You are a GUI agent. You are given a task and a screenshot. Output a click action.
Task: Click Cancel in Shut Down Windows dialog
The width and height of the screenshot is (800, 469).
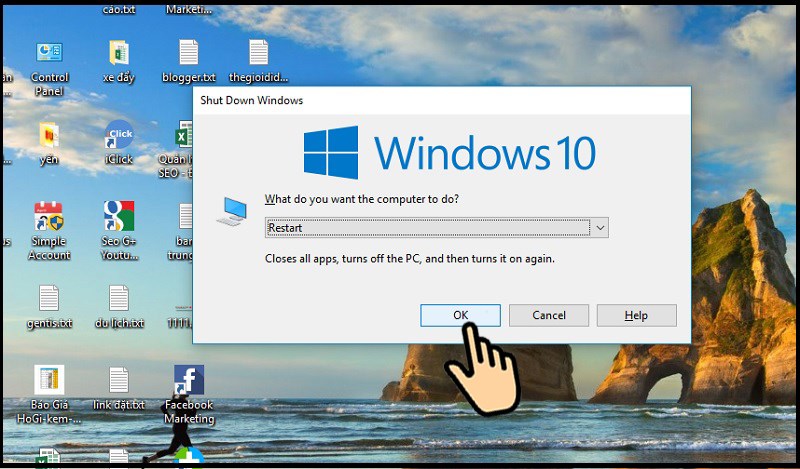[549, 315]
